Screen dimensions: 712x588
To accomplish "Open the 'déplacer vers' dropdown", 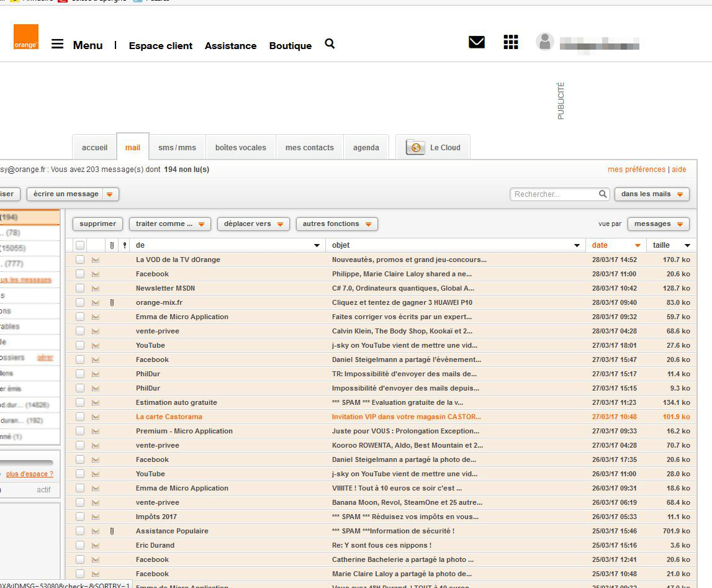I will pyautogui.click(x=253, y=224).
